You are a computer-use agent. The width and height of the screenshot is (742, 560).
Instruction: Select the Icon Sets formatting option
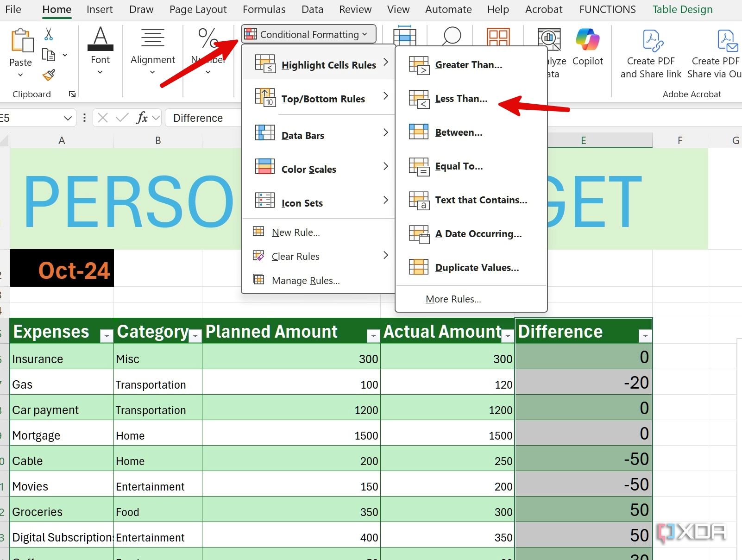click(302, 202)
